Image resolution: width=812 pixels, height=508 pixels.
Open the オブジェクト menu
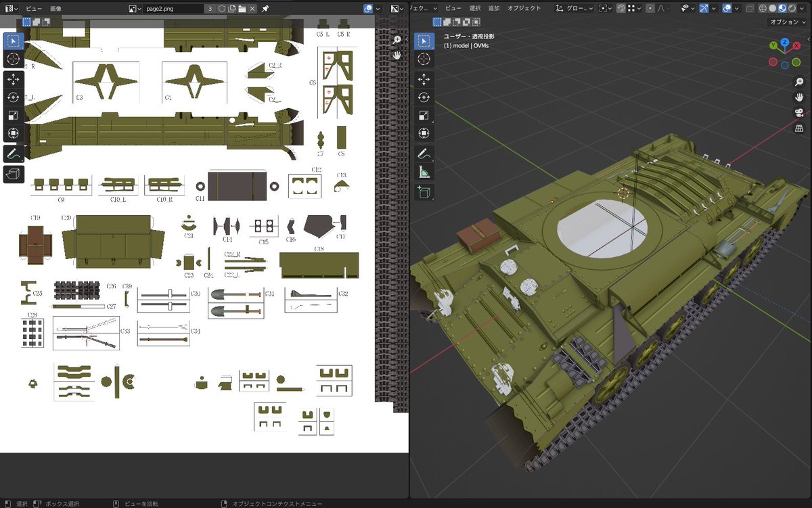pyautogui.click(x=524, y=8)
